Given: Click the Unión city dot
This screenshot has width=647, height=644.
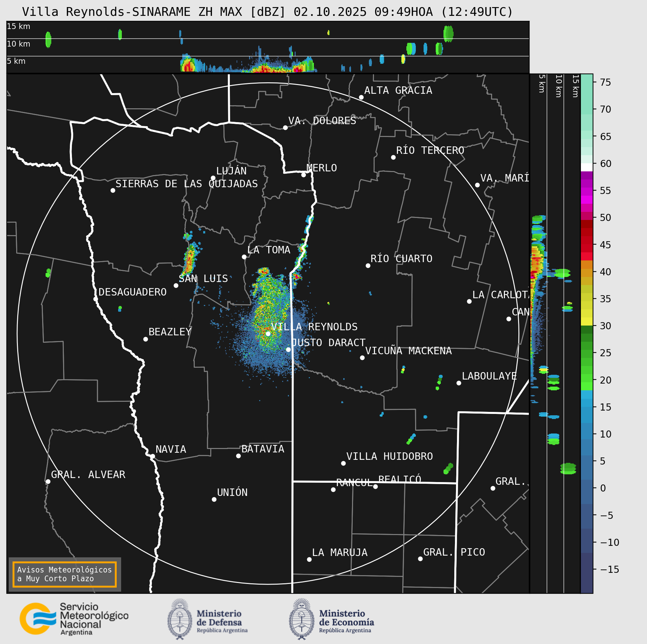Looking at the screenshot, I should point(214,499).
